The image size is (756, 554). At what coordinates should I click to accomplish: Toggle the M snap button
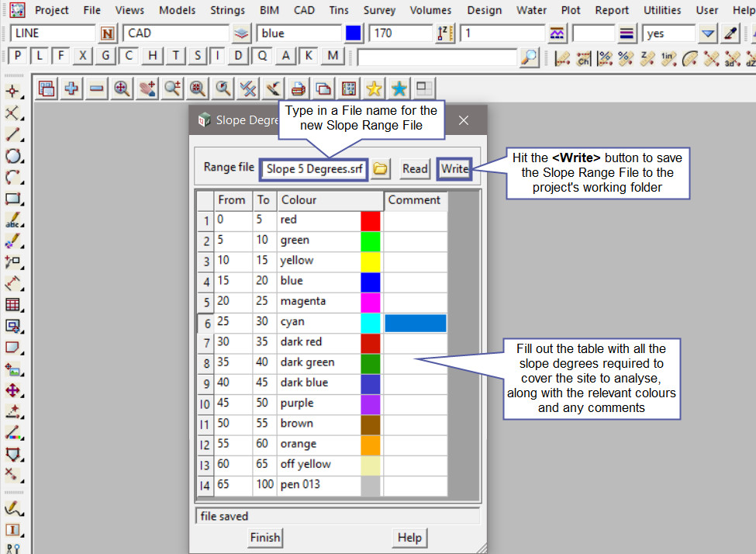(333, 56)
